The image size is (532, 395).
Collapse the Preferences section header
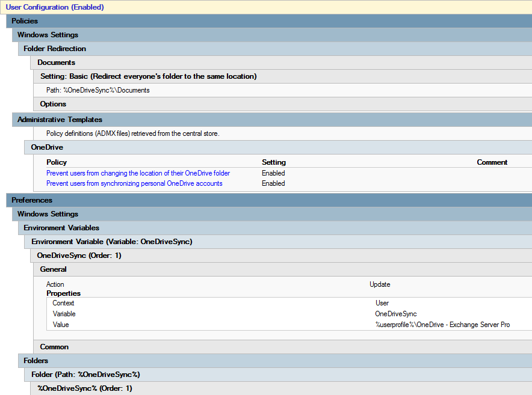[32, 200]
